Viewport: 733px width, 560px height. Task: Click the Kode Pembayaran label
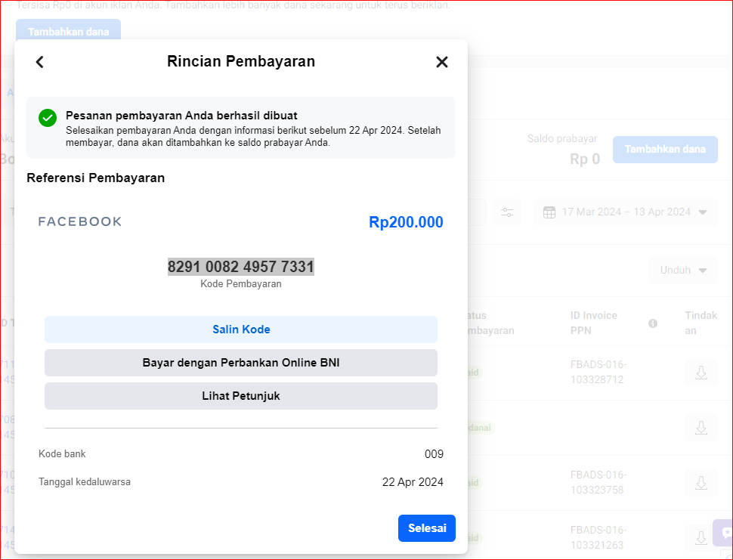click(x=241, y=284)
